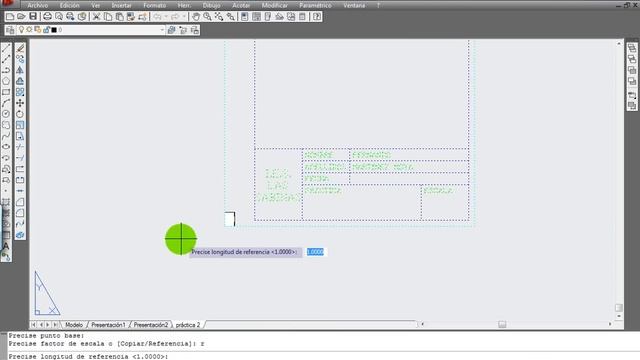Select the Move modify tool
Image resolution: width=640 pixels, height=360 pixels.
pyautogui.click(x=20, y=103)
